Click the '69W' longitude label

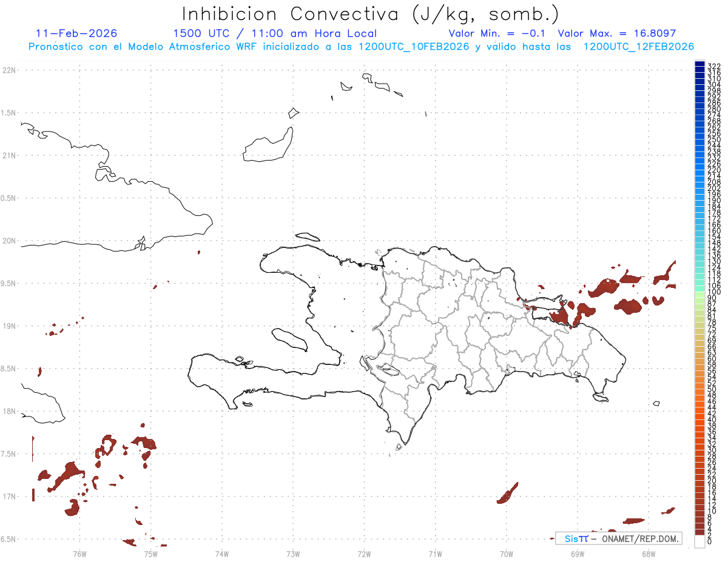[578, 553]
